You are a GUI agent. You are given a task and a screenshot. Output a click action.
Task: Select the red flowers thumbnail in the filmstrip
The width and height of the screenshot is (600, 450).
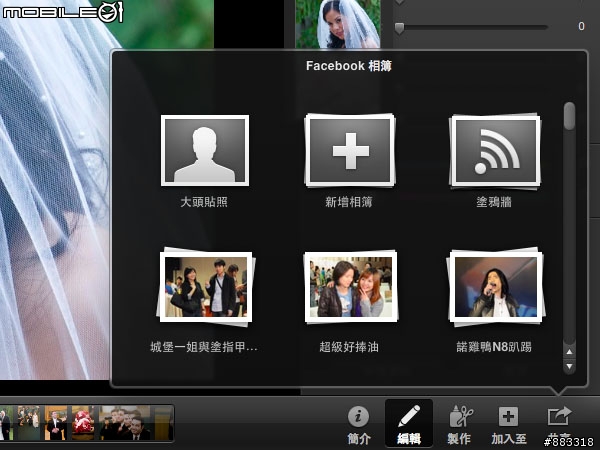[x=83, y=423]
